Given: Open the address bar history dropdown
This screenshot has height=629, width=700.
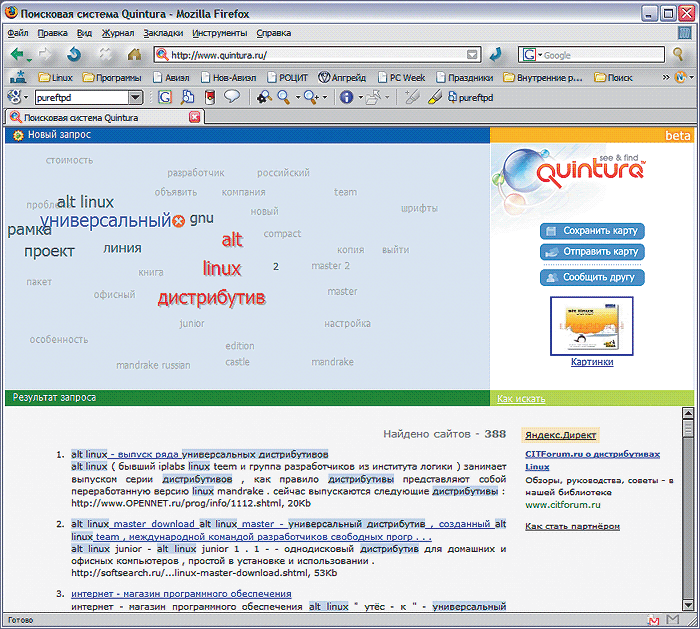Looking at the screenshot, I should click(x=472, y=54).
